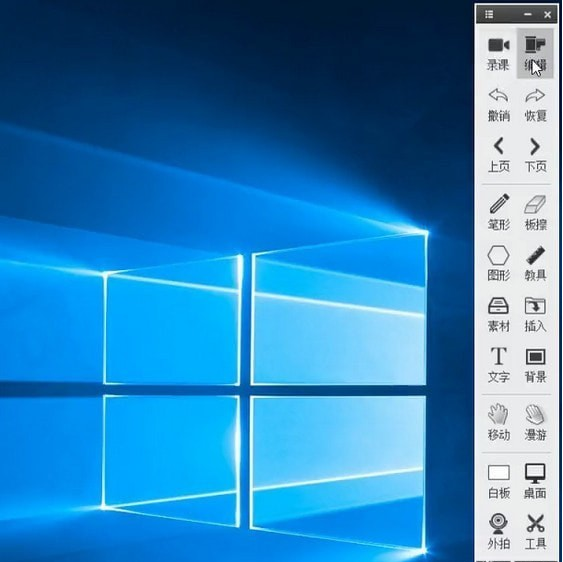
Task: Open the toolbar list menu icon
Action: click(489, 14)
